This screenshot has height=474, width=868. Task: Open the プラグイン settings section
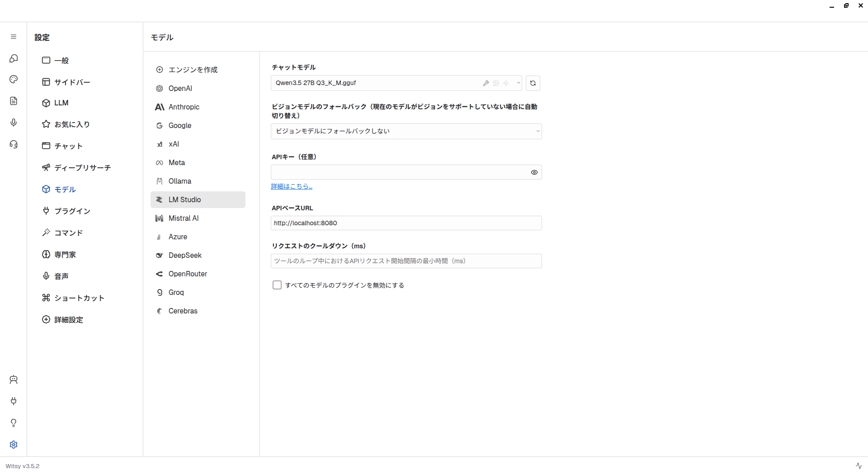72,211
